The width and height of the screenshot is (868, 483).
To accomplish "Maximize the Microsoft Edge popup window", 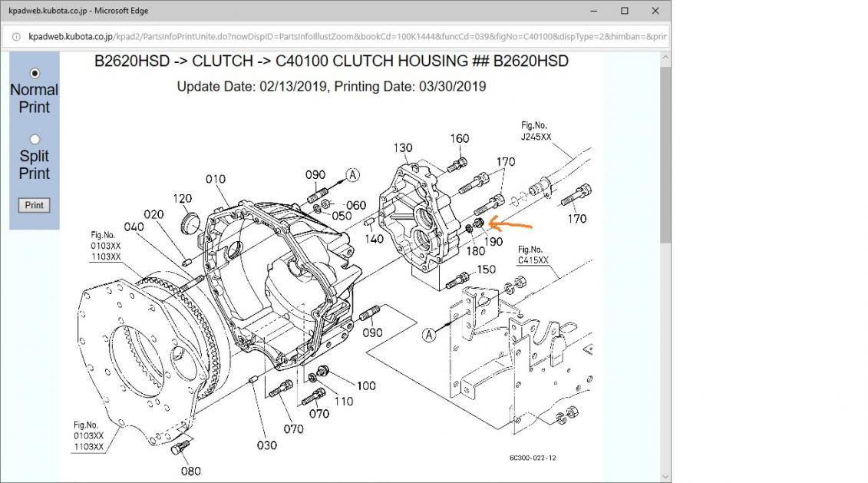I will click(625, 11).
